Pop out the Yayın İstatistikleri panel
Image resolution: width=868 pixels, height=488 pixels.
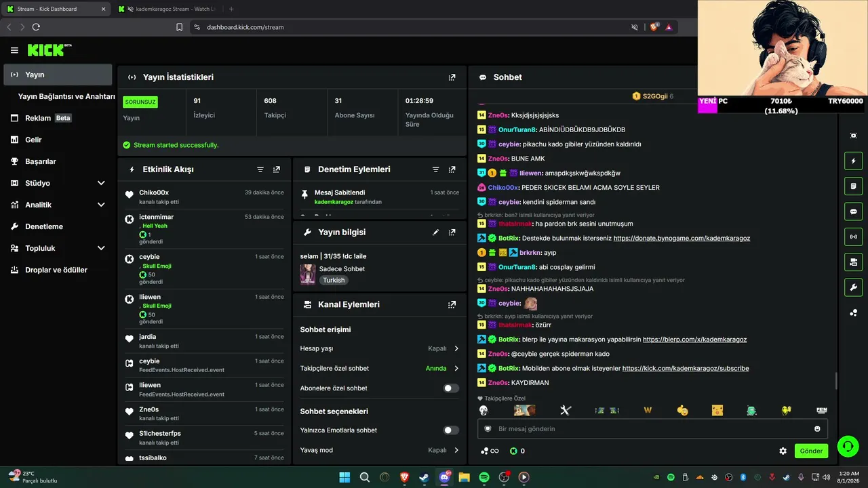(x=452, y=77)
